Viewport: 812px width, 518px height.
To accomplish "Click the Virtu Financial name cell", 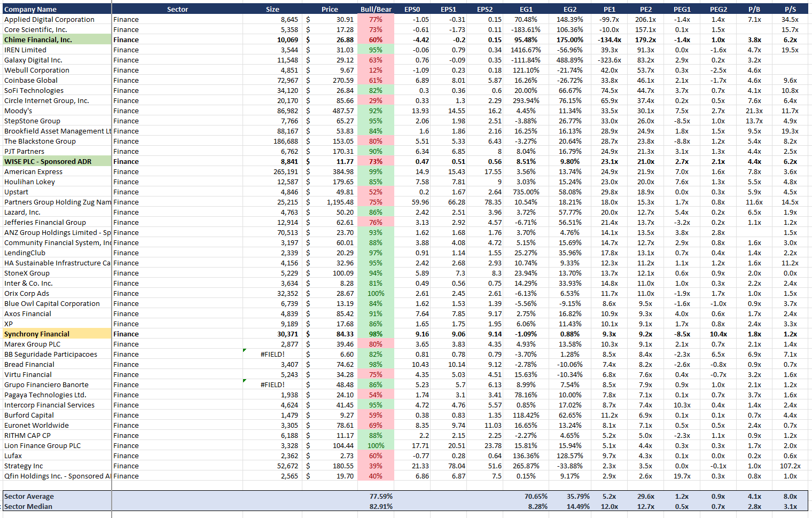I will (57, 374).
